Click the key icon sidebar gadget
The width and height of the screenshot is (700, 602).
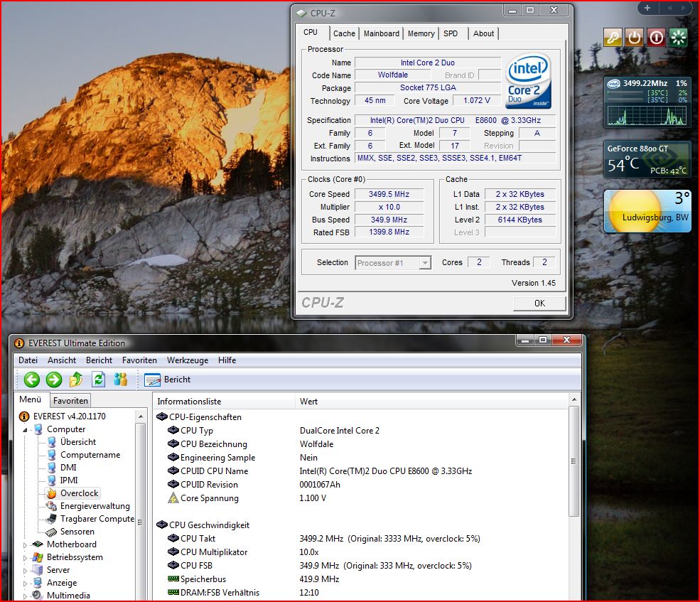click(x=613, y=38)
